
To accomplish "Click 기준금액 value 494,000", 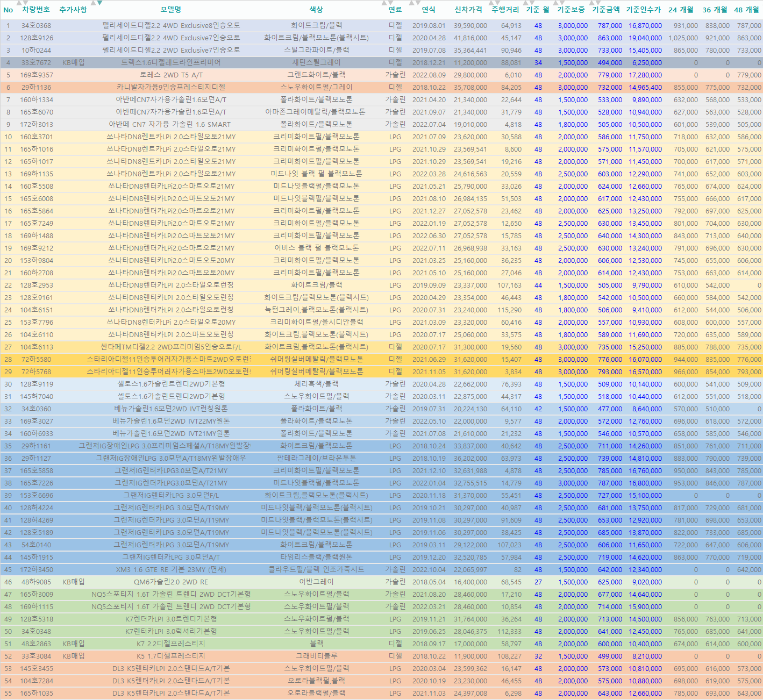I will [x=610, y=62].
